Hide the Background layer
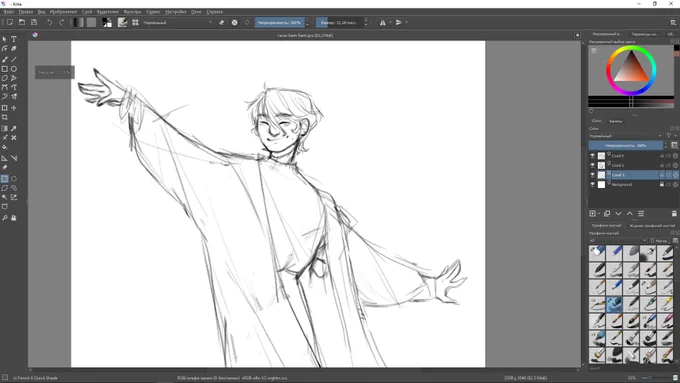The height and width of the screenshot is (383, 680). coord(592,184)
